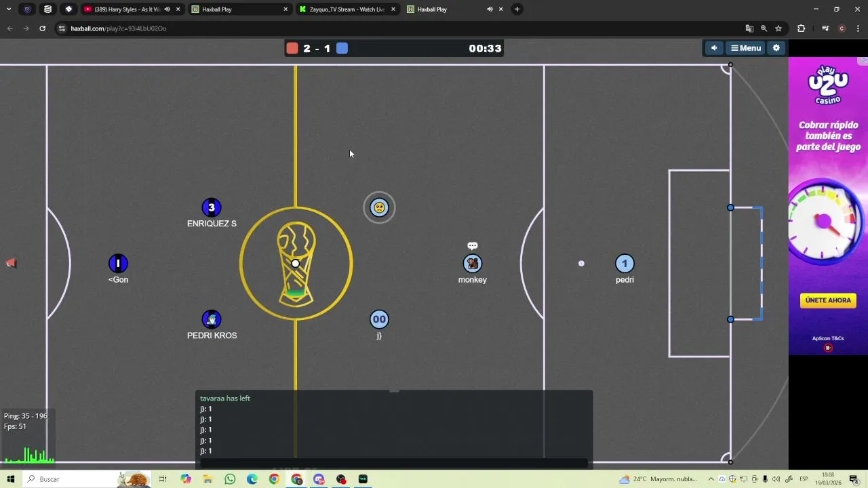Viewport: 868px width, 488px height.
Task: Open the Haxball Menu button
Action: [x=746, y=48]
